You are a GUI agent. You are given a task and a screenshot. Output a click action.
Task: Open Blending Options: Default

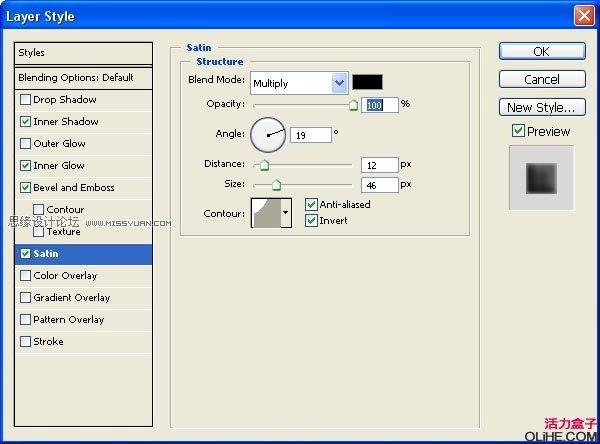[83, 78]
